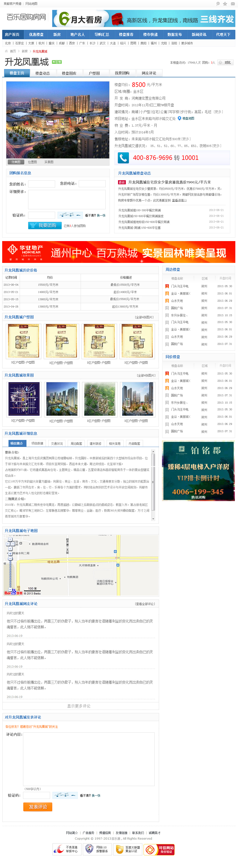Click the blue phone icon beside 400-876-9696
This screenshot has height=868, width=238.
click(x=123, y=158)
